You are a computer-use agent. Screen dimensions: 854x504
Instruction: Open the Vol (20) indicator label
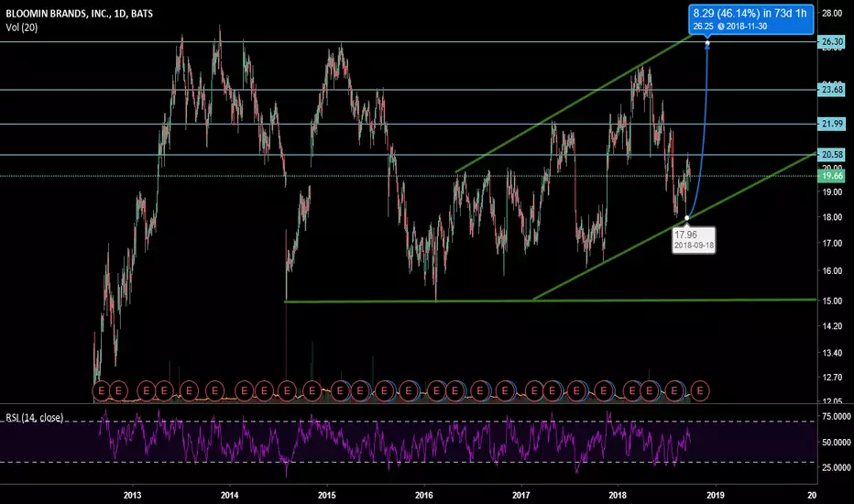(x=22, y=27)
